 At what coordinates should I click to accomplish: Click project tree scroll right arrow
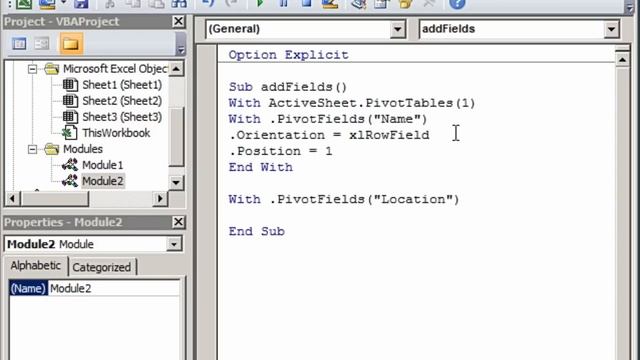coord(160,199)
